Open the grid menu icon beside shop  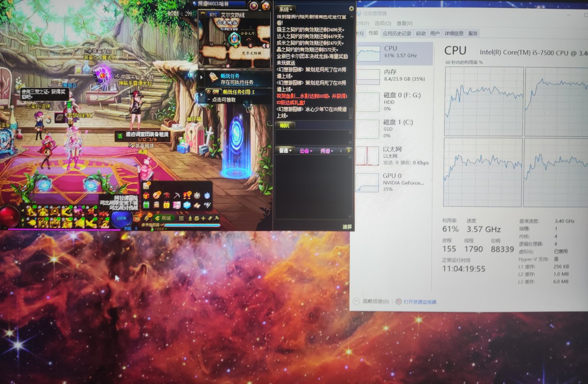181,218
